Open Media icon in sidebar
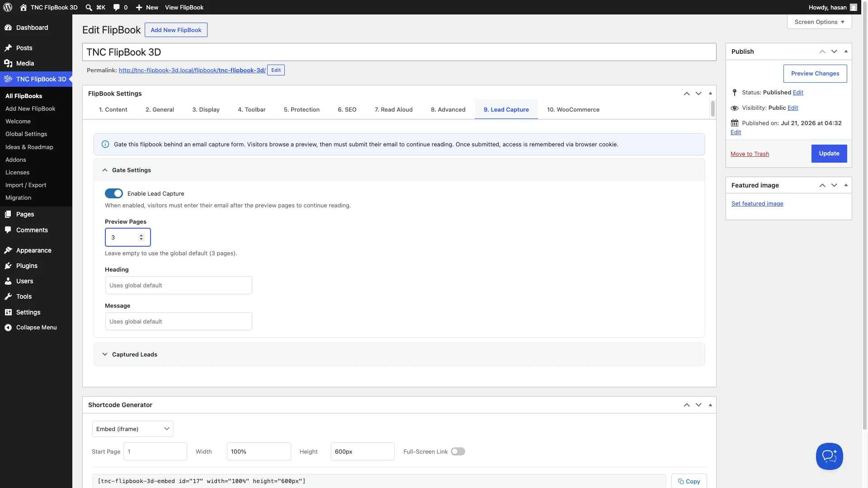Image resolution: width=868 pixels, height=488 pixels. click(8, 63)
